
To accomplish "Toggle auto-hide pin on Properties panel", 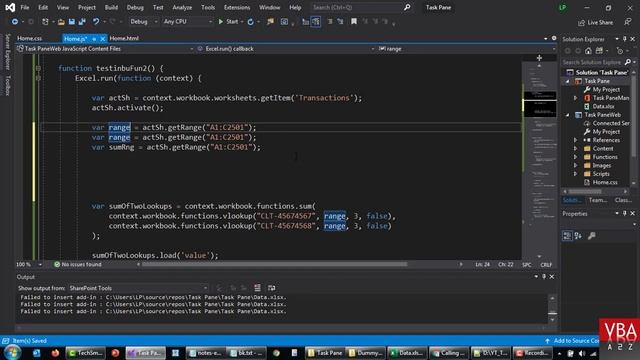I will (624, 213).
